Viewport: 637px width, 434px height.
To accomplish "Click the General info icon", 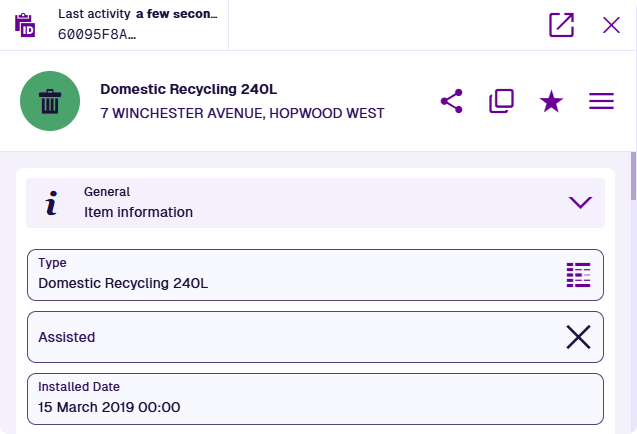I will (52, 203).
